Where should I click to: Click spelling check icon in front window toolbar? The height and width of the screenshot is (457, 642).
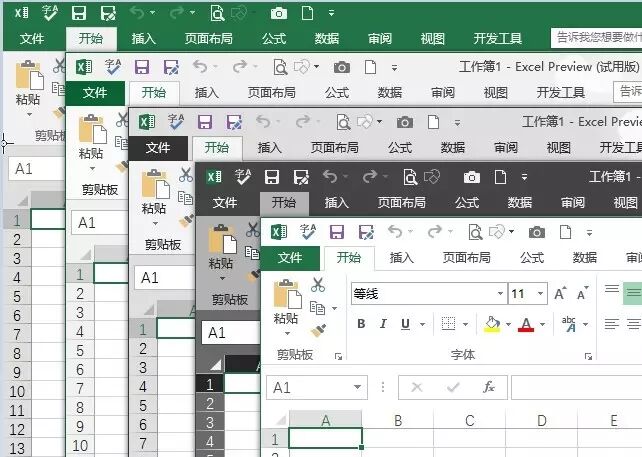click(308, 232)
